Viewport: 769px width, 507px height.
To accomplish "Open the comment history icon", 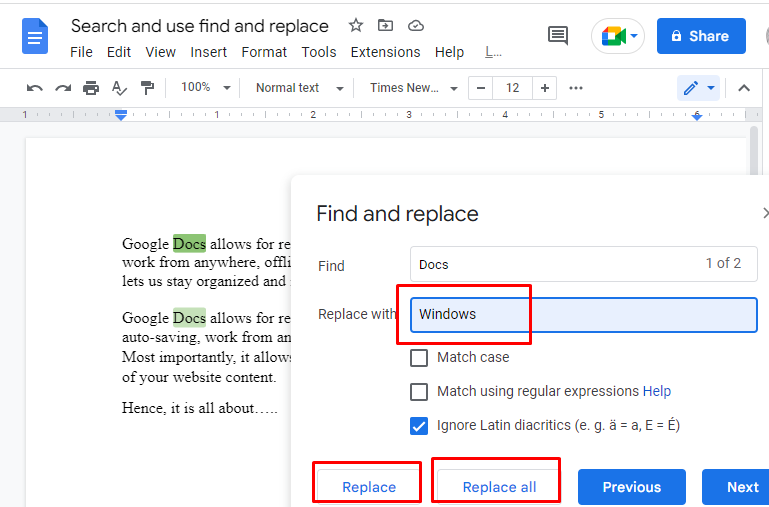I will (x=558, y=35).
